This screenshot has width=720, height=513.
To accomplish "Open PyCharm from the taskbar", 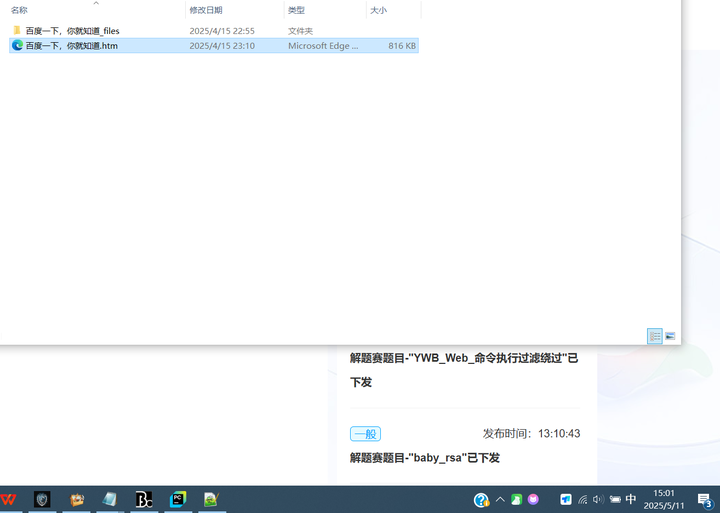I will (178, 499).
